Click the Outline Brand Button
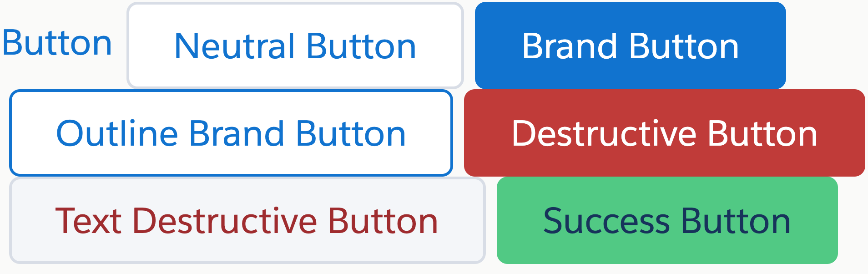The width and height of the screenshot is (868, 274). (231, 133)
